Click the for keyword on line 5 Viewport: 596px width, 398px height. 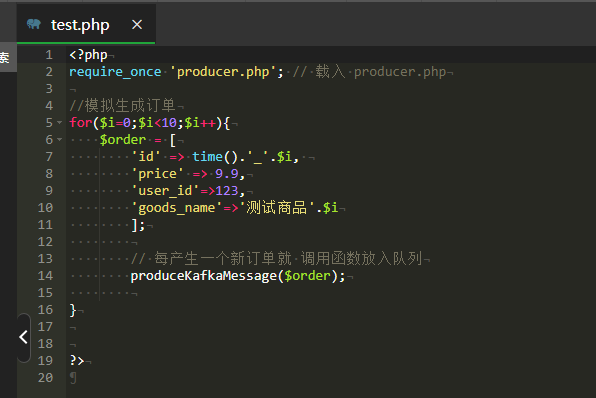point(81,123)
